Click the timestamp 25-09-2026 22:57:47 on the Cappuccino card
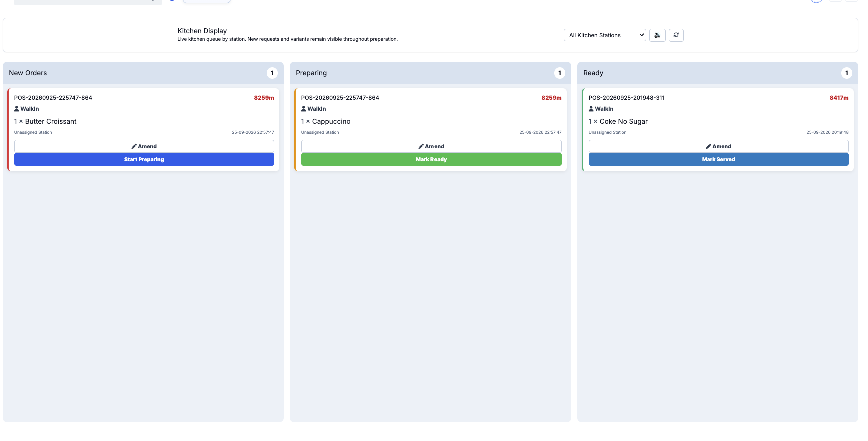868x441 pixels. [x=541, y=132]
